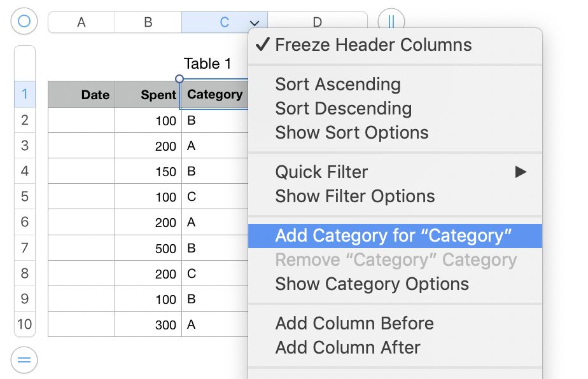Choose Add Column After
Screen dimensions: 588x379
click(347, 348)
